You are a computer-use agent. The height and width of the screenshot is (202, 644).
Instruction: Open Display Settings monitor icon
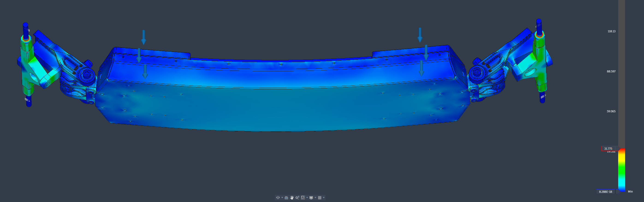[311, 197]
